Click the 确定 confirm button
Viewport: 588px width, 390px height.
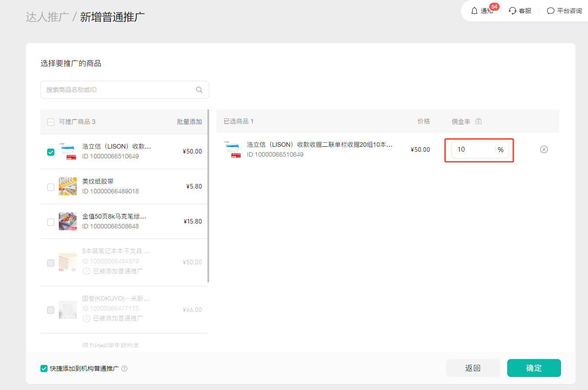[x=534, y=368]
